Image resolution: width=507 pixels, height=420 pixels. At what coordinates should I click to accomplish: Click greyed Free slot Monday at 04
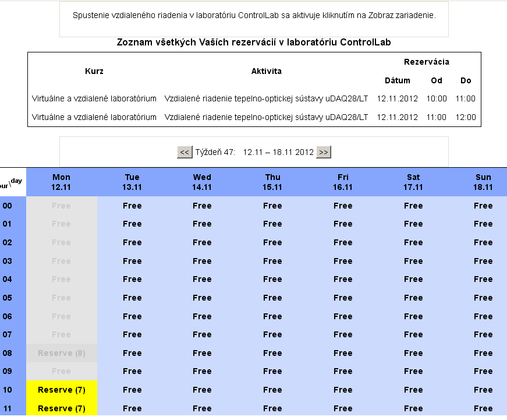[x=61, y=279]
